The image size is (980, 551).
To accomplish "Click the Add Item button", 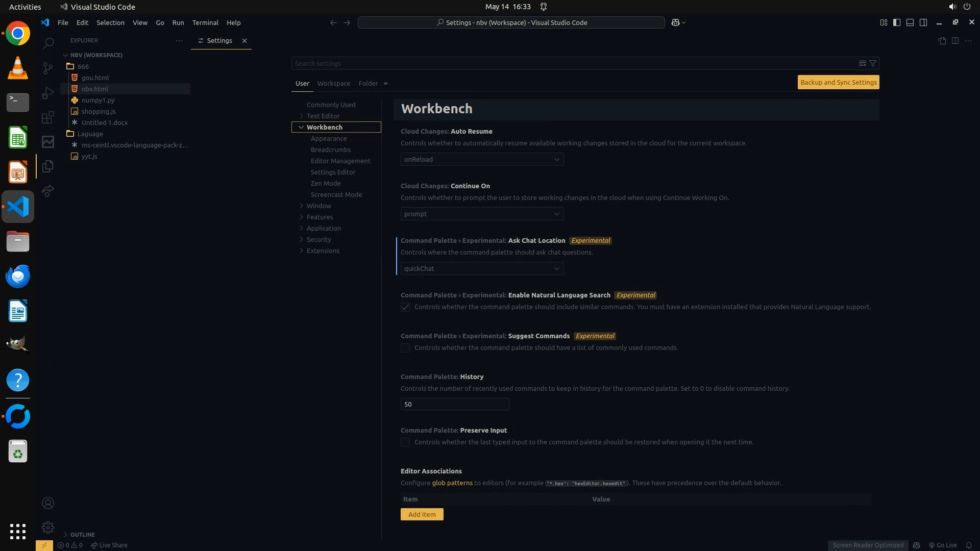I will pyautogui.click(x=422, y=514).
